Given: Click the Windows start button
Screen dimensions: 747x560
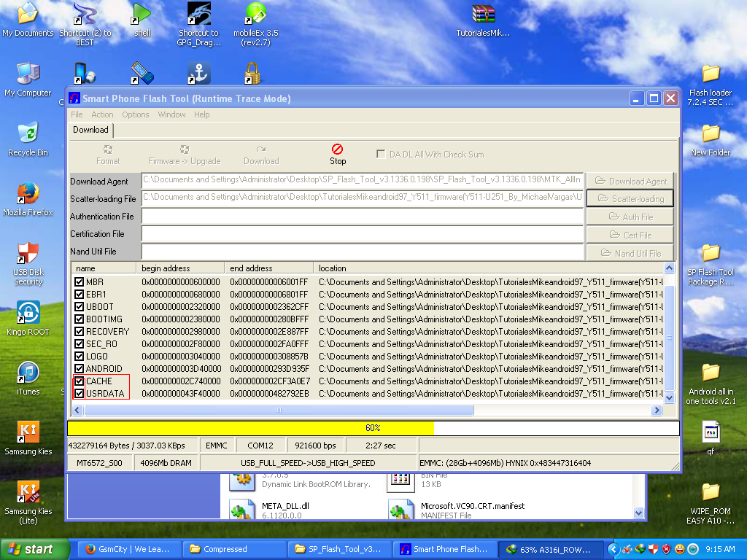Looking at the screenshot, I should [x=30, y=550].
